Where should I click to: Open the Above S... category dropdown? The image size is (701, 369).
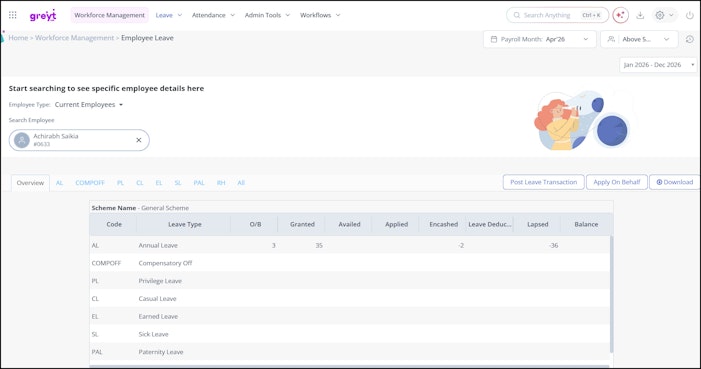639,39
